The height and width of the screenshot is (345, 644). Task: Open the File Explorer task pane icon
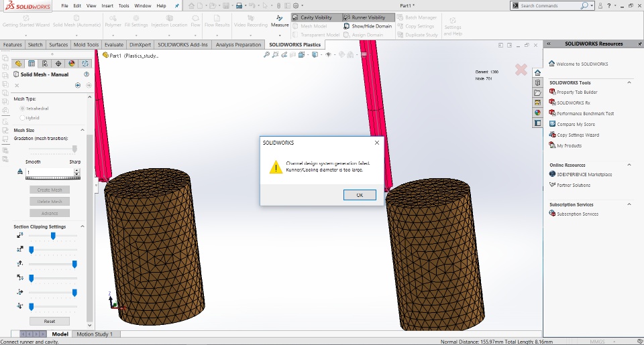pyautogui.click(x=537, y=92)
